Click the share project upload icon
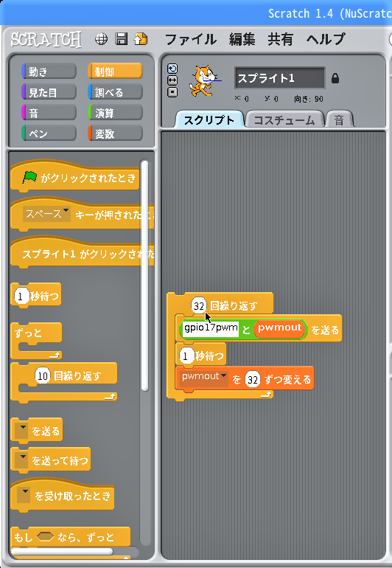 (141, 39)
